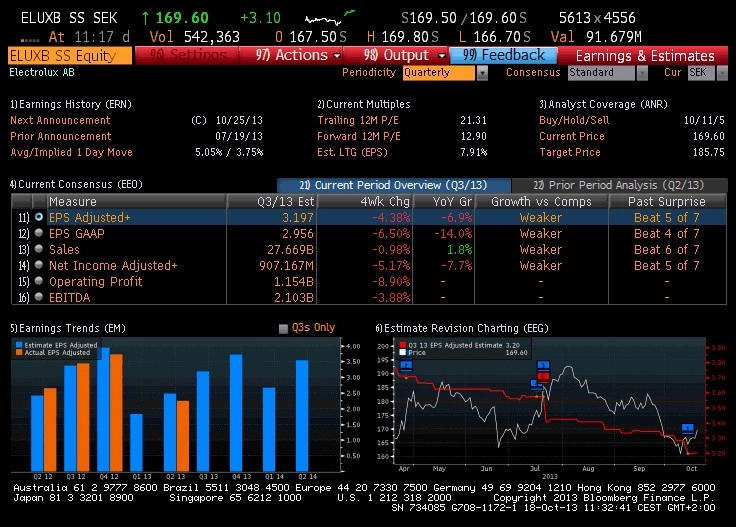The width and height of the screenshot is (736, 527).
Task: Expand the Consensus Standard dropdown arrow
Action: [642, 73]
